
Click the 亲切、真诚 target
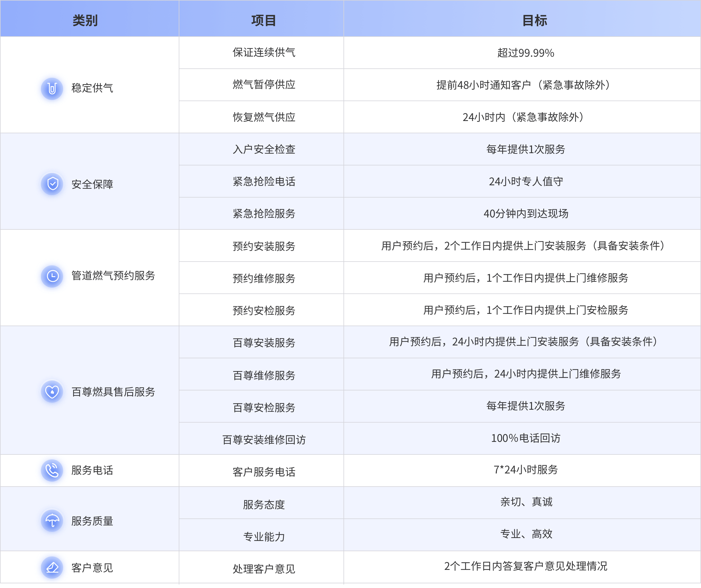click(526, 502)
